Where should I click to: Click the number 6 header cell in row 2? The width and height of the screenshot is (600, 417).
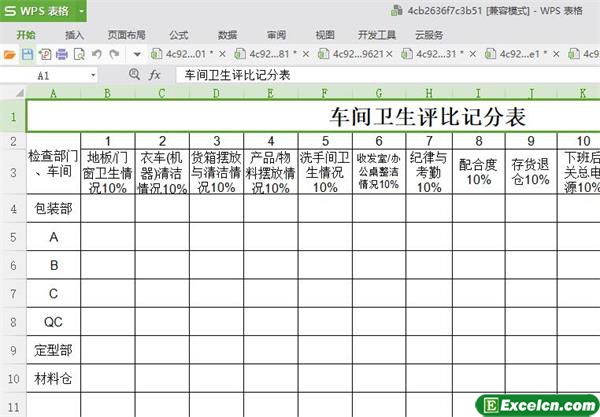click(x=379, y=141)
